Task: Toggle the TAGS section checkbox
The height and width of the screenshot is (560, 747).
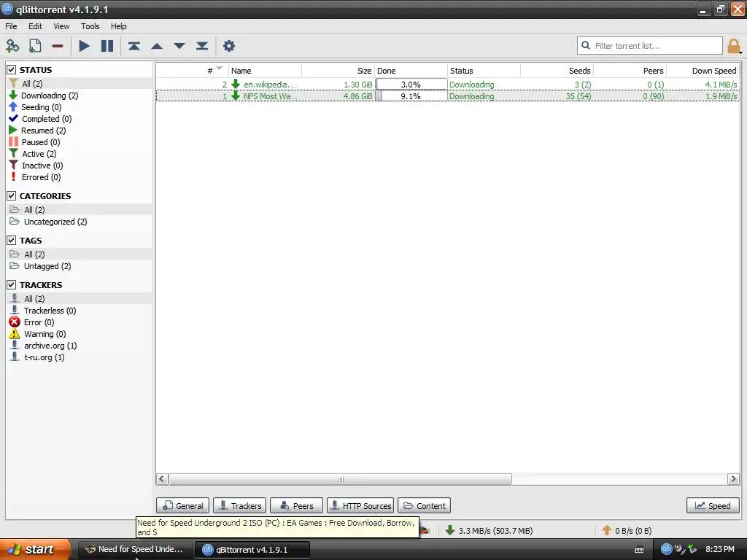Action: pos(12,241)
